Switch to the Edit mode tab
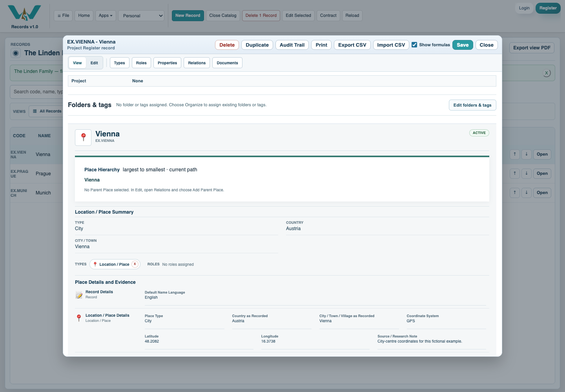This screenshot has width=565, height=392. tap(94, 63)
